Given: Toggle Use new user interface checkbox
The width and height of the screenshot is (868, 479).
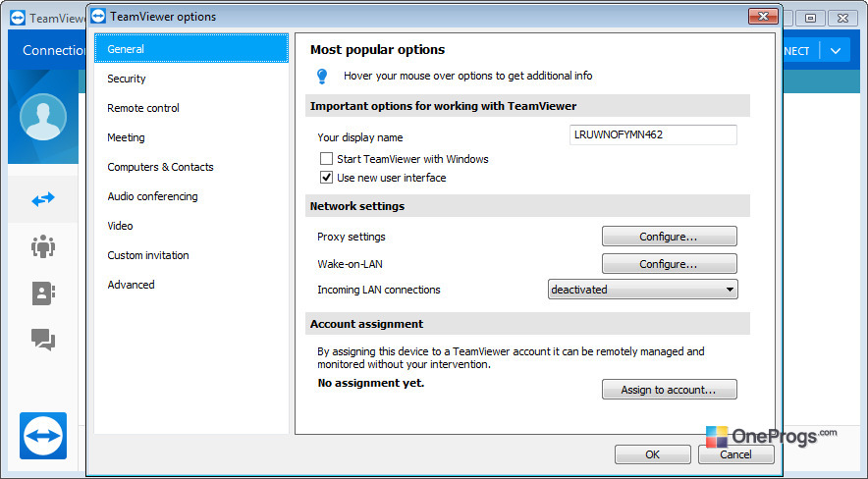Looking at the screenshot, I should pos(327,178).
